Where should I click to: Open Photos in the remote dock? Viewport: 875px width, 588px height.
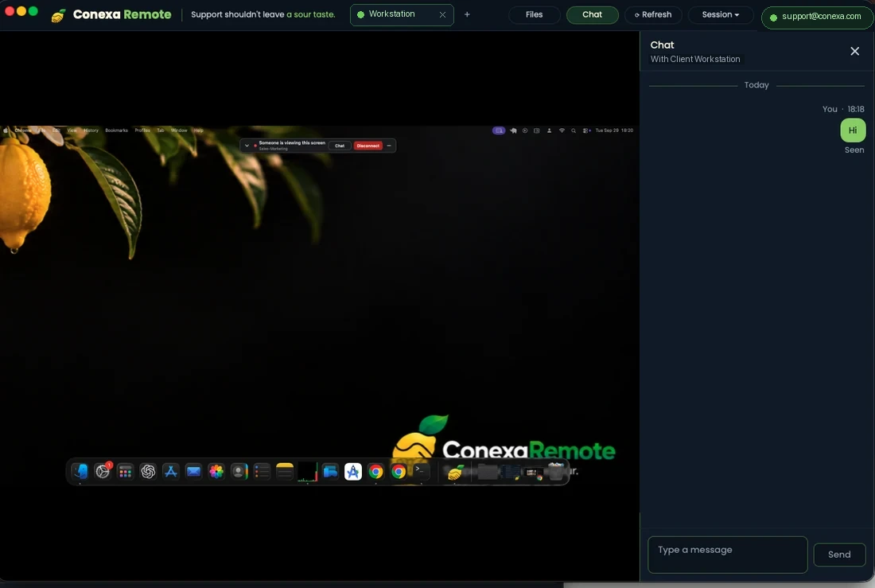[x=216, y=471]
